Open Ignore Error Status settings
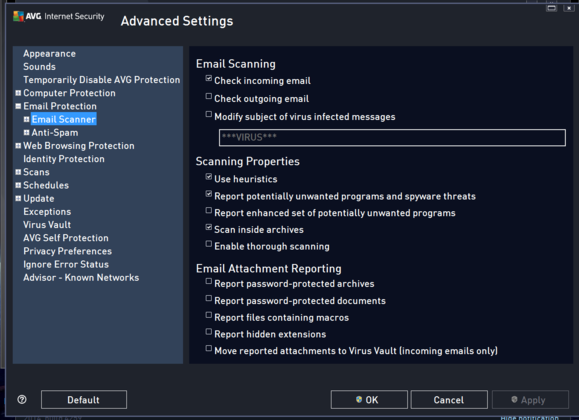 pos(66,264)
